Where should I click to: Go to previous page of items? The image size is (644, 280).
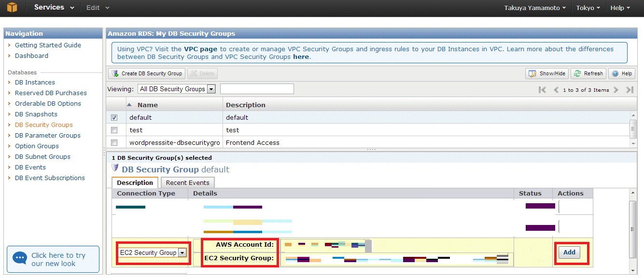[x=556, y=90]
